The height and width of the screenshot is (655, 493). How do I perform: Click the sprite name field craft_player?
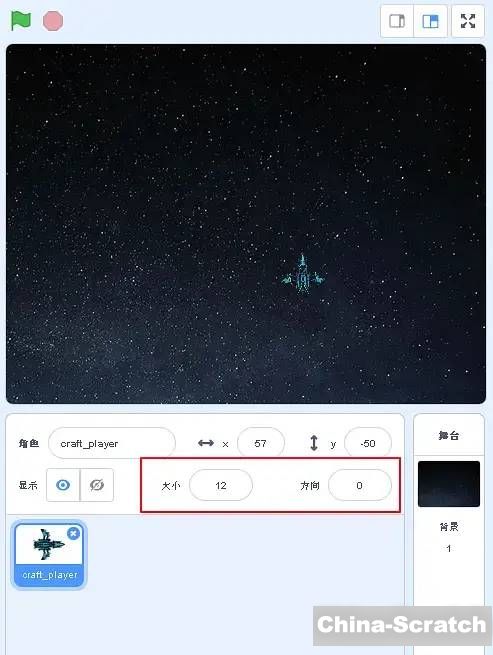112,443
